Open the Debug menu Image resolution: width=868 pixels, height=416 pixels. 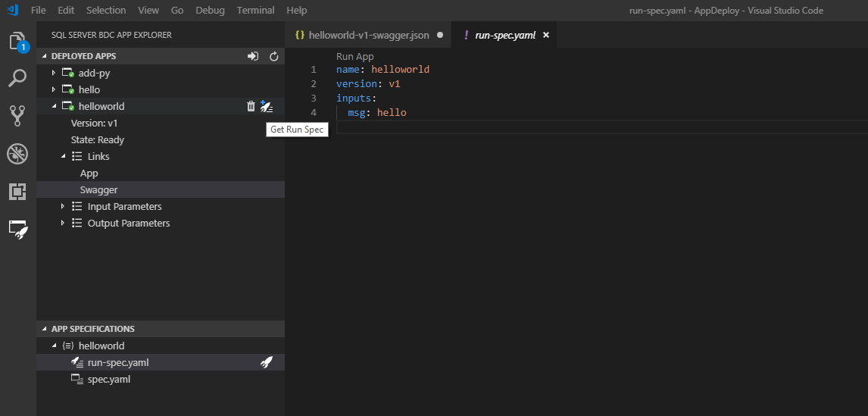tap(211, 10)
